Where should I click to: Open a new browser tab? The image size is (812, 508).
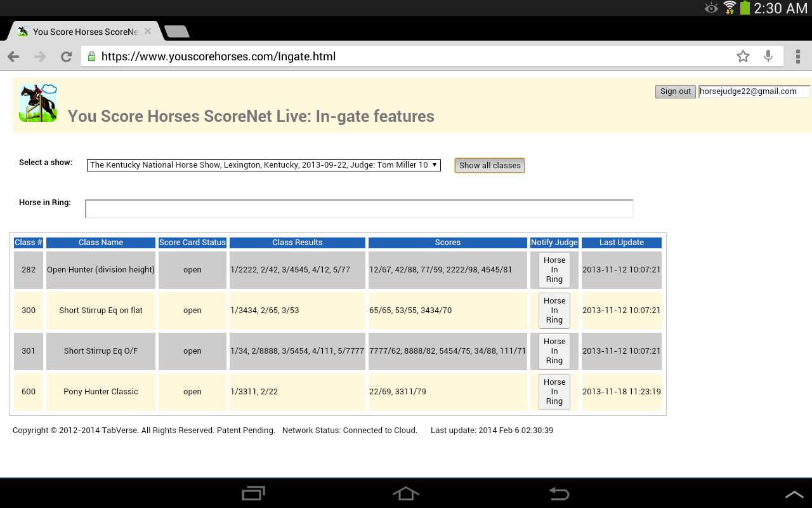pyautogui.click(x=176, y=32)
